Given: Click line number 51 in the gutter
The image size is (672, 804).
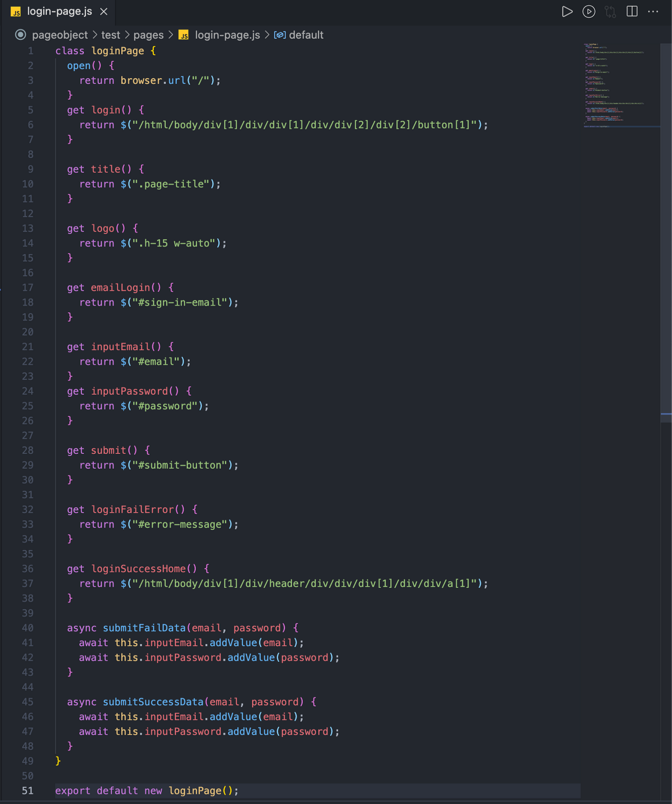Looking at the screenshot, I should click(27, 791).
